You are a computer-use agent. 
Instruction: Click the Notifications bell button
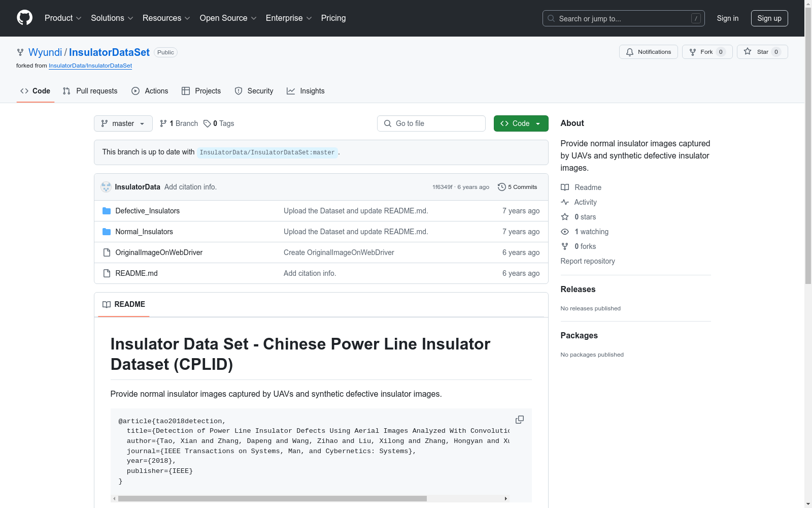(648, 52)
